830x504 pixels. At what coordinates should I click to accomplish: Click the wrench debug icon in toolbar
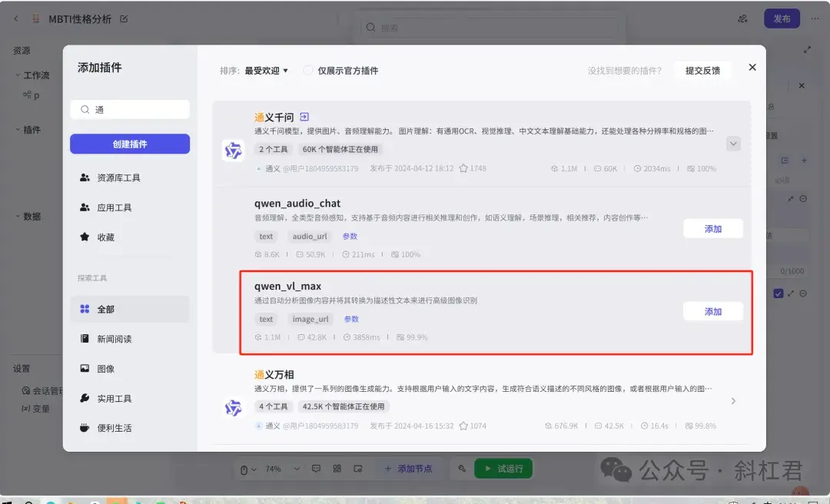point(462,469)
